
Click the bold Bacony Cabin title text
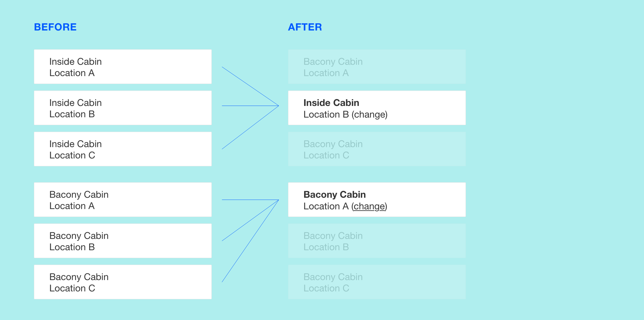tap(335, 195)
